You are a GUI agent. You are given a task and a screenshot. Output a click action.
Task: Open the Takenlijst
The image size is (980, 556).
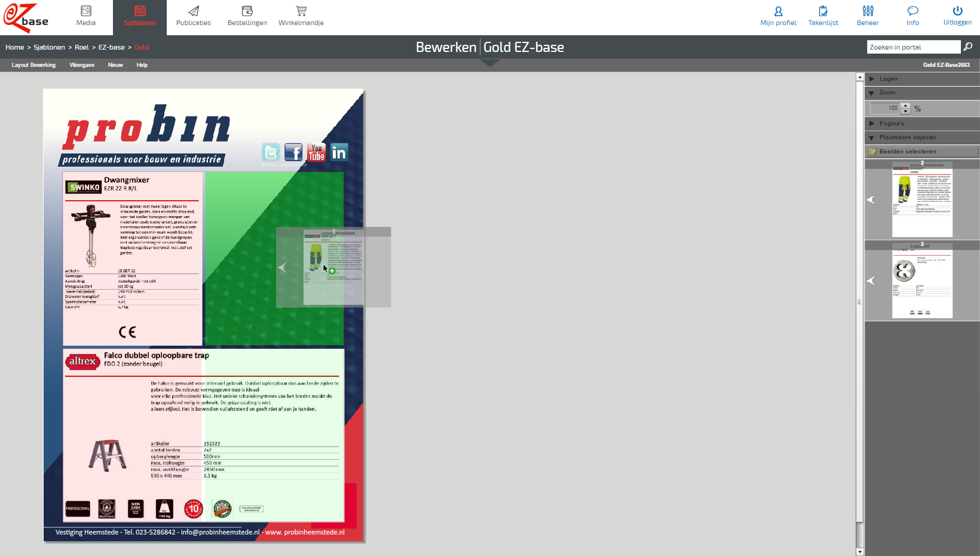coord(823,17)
